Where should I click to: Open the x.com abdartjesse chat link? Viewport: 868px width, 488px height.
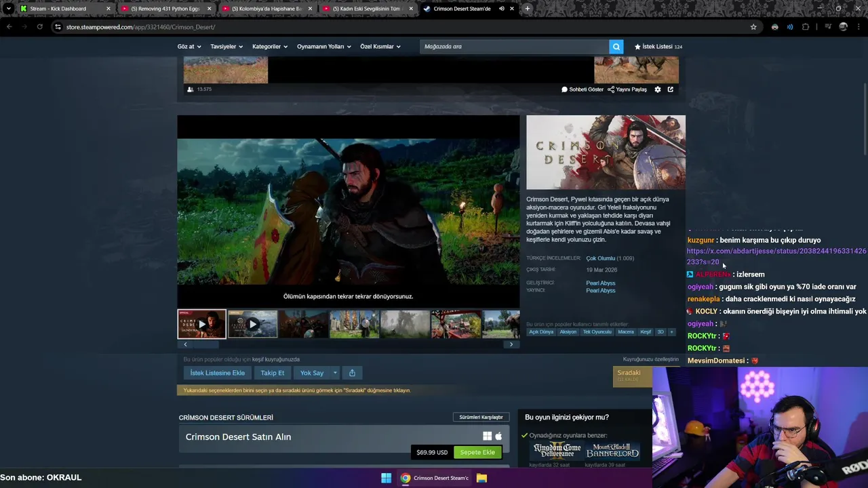(776, 256)
